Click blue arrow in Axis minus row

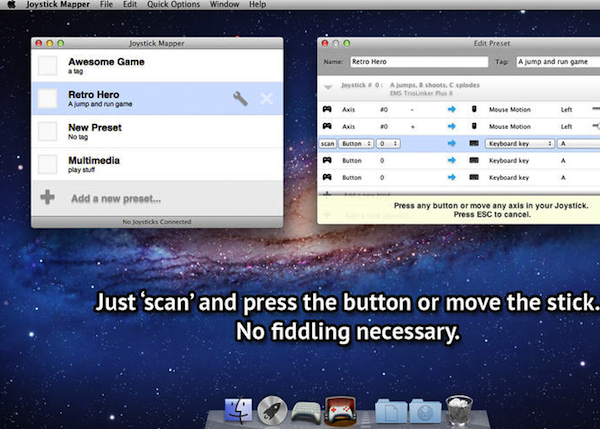click(x=452, y=109)
